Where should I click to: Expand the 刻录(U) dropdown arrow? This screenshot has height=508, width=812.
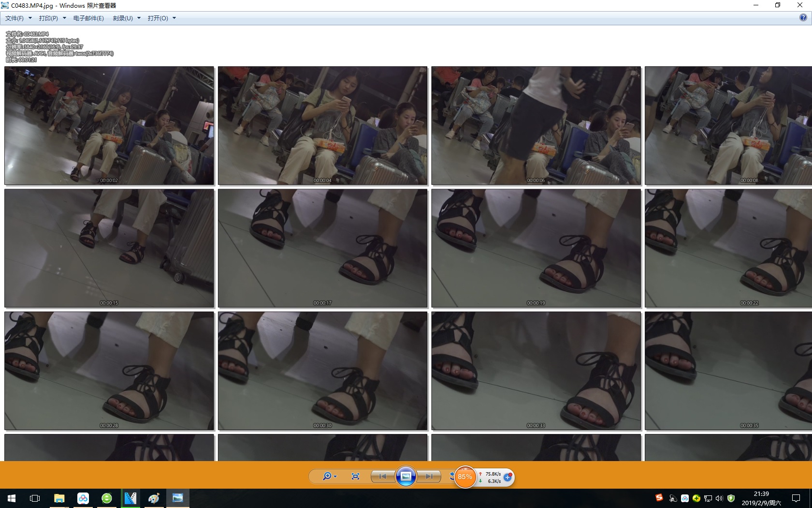(139, 18)
